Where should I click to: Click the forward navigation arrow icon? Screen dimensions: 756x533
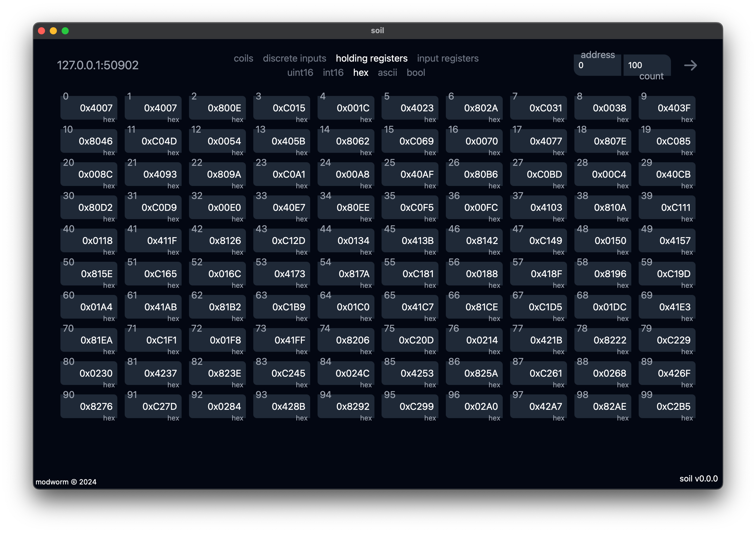[x=691, y=65]
